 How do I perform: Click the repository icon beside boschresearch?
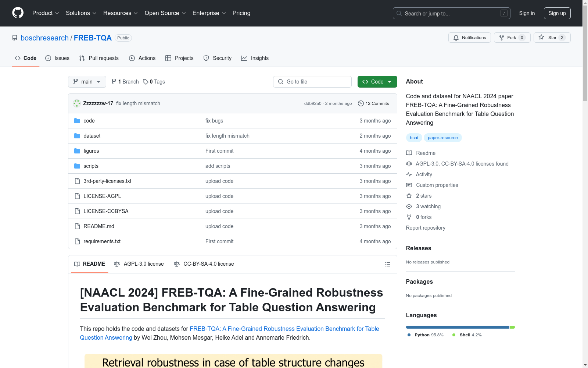tap(15, 38)
